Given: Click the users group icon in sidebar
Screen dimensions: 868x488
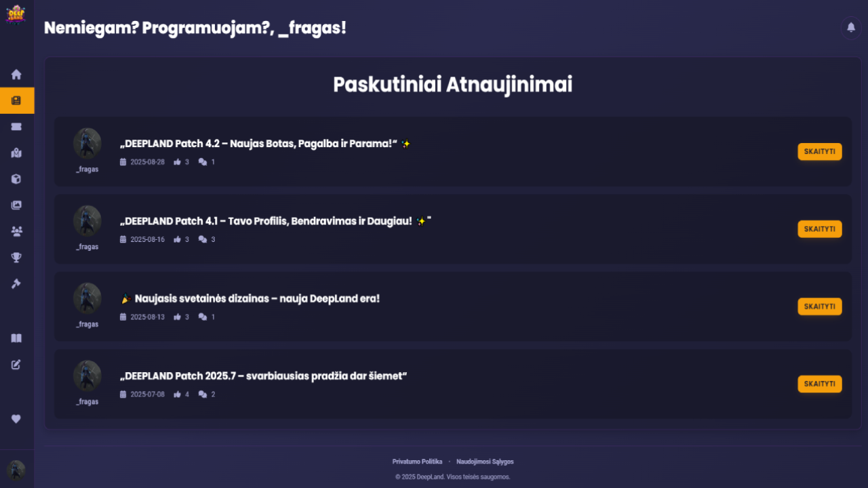Looking at the screenshot, I should click(16, 231).
